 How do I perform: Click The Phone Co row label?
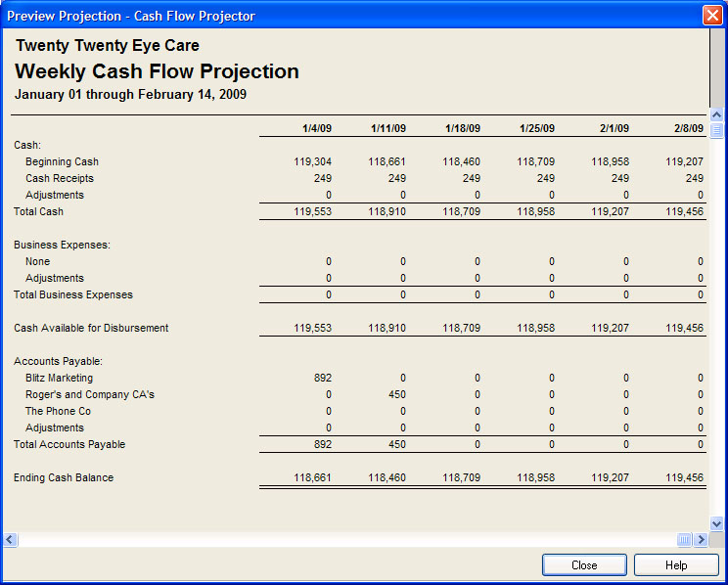[x=58, y=411]
